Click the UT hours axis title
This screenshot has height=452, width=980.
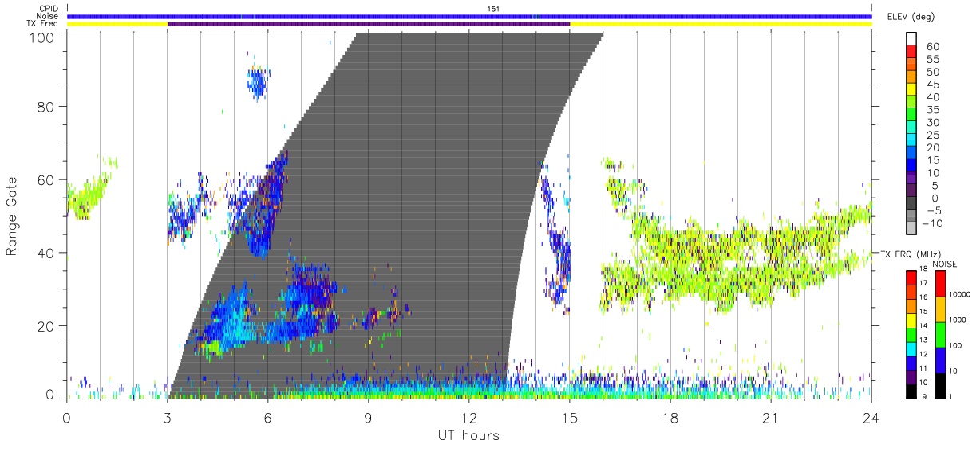[468, 435]
